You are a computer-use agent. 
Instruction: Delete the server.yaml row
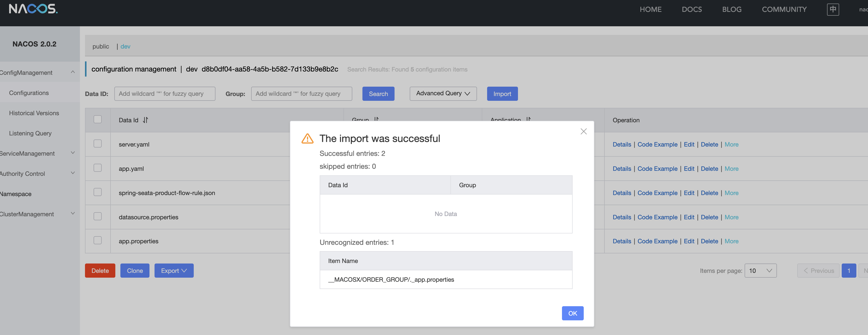709,145
